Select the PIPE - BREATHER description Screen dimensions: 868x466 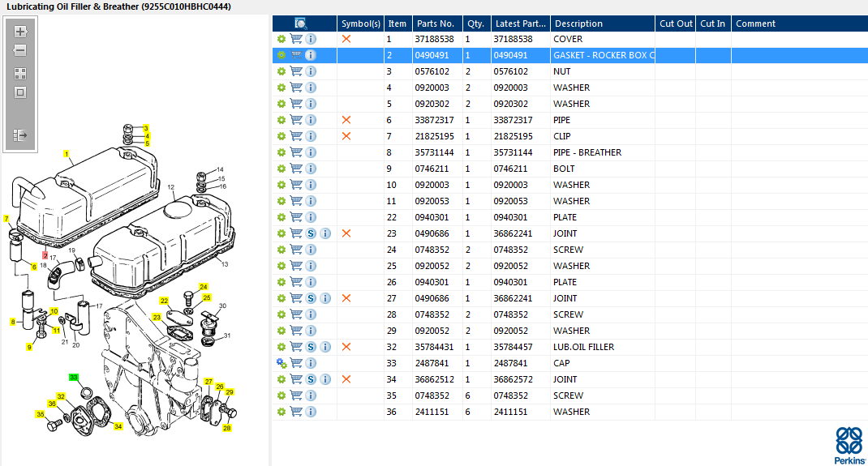602,152
